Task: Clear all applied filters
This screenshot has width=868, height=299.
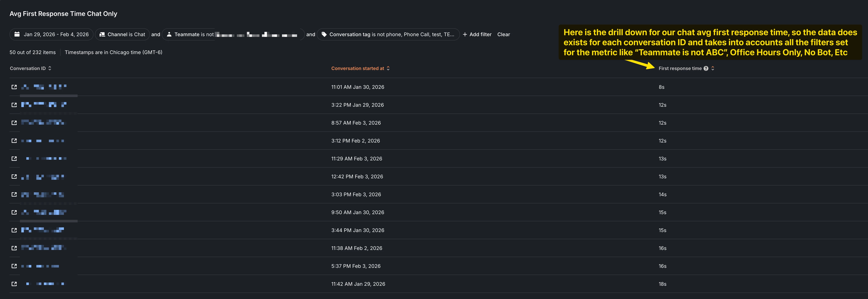Action: tap(503, 34)
